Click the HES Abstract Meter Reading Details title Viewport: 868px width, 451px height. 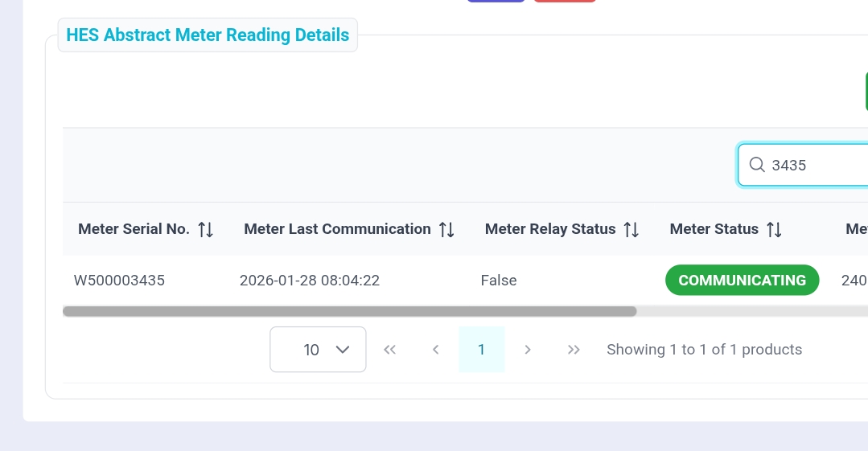(208, 35)
